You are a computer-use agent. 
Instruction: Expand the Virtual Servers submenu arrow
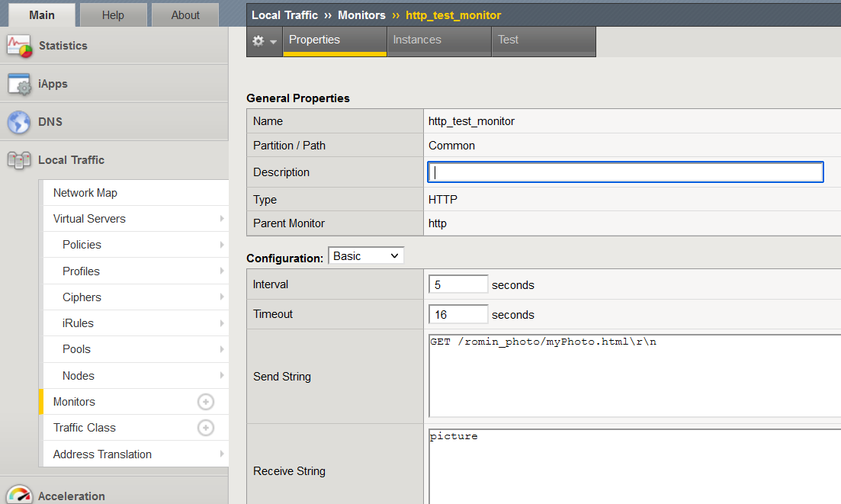tap(222, 219)
